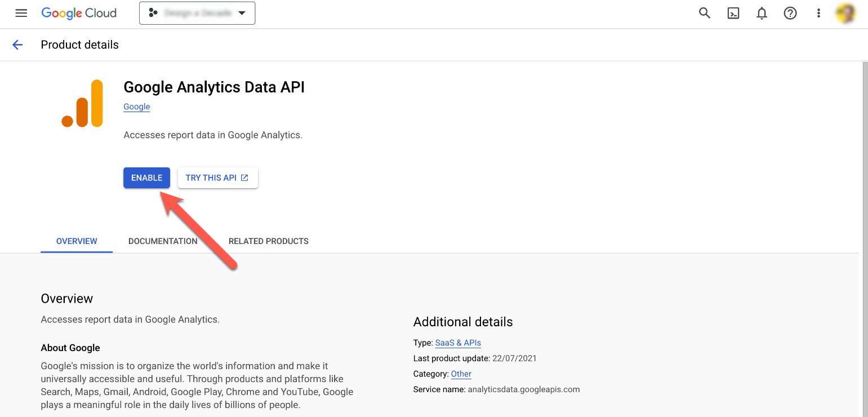Screen dimensions: 868x417
Task: Select the OVERVIEW tab
Action: [x=77, y=241]
